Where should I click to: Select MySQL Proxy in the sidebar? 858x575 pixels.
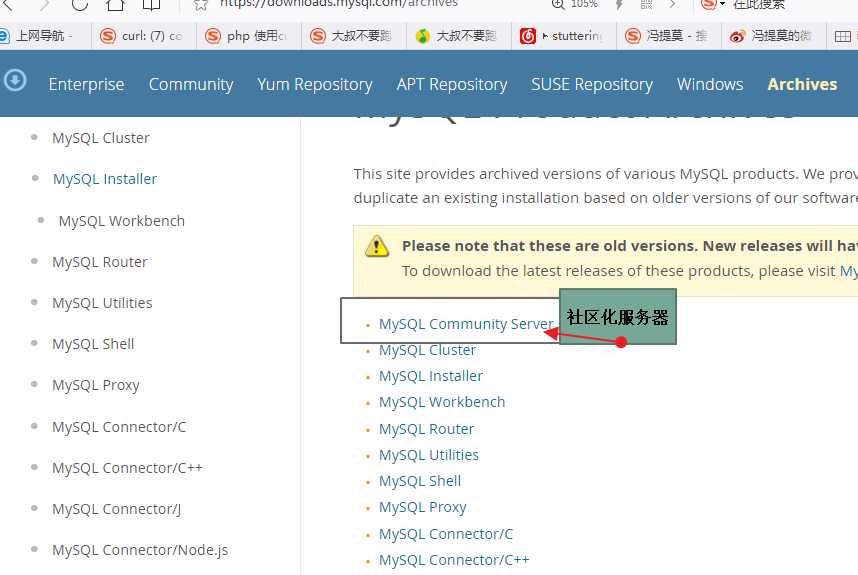click(96, 386)
